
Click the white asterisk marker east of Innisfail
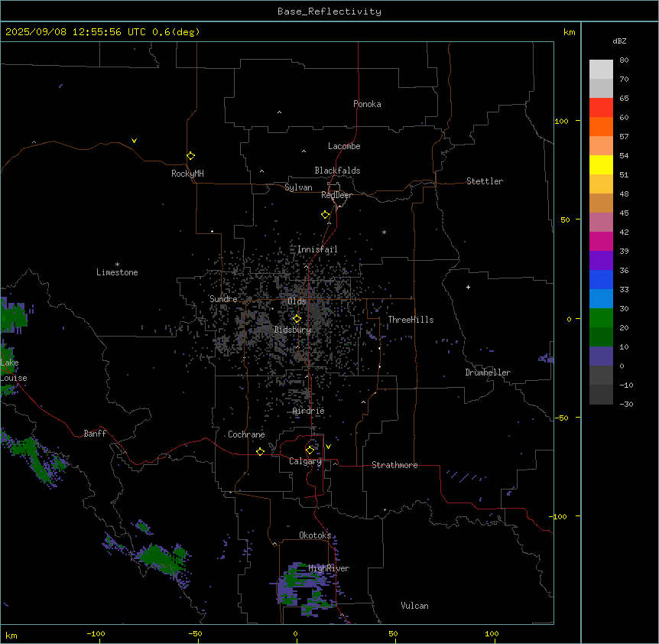tap(384, 232)
